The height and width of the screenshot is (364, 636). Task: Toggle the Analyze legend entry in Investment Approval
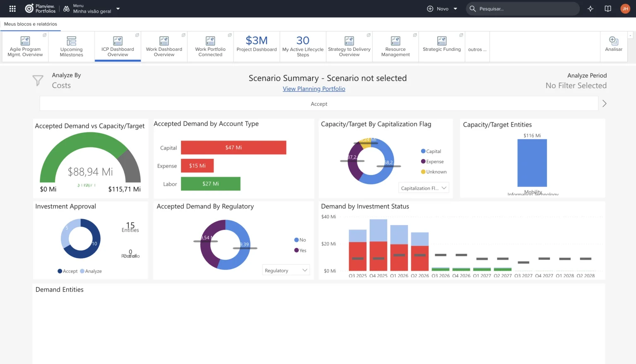pos(91,271)
